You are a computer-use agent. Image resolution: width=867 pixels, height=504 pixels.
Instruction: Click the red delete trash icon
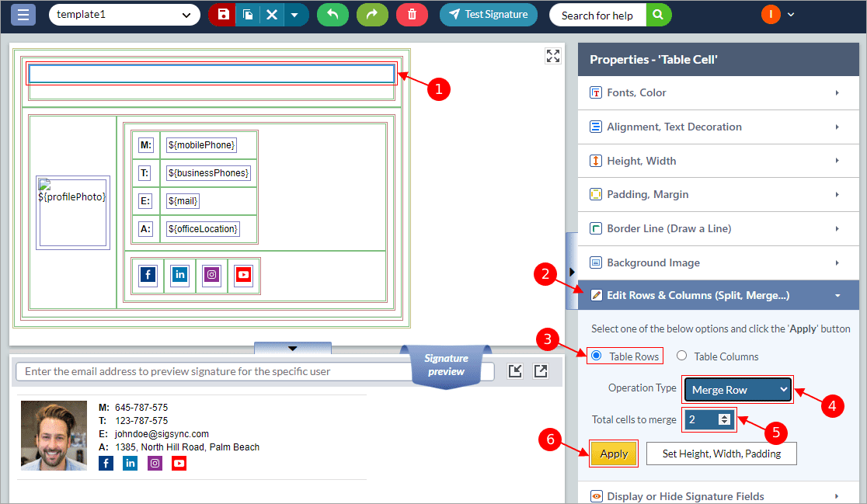[x=412, y=15]
